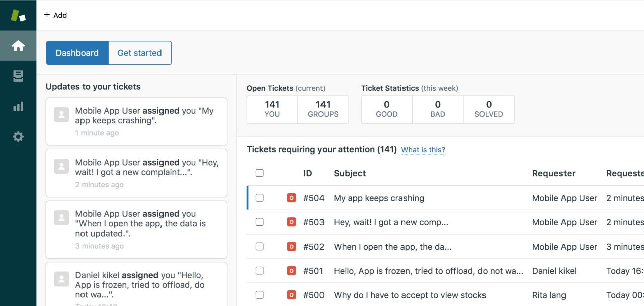Switch to the Dashboard tab
The height and width of the screenshot is (306, 644).
pyautogui.click(x=77, y=53)
